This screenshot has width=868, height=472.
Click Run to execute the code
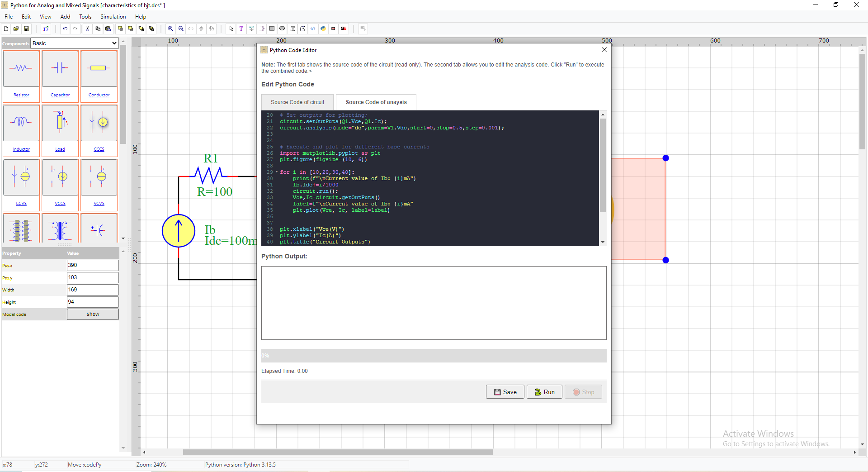point(544,392)
